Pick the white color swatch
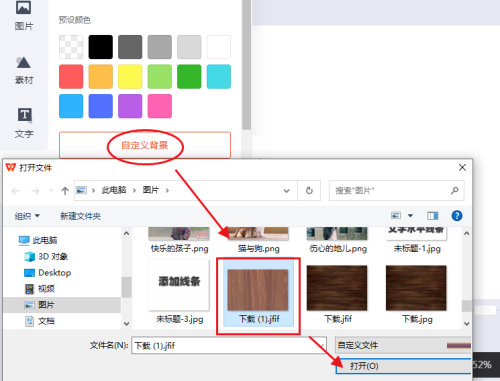This screenshot has height=381, width=500. 219,47
